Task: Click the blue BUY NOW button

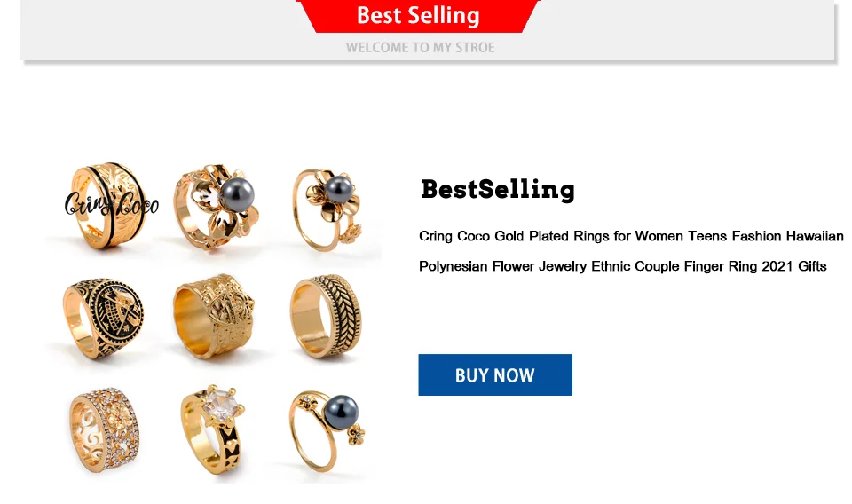Action: click(x=495, y=374)
